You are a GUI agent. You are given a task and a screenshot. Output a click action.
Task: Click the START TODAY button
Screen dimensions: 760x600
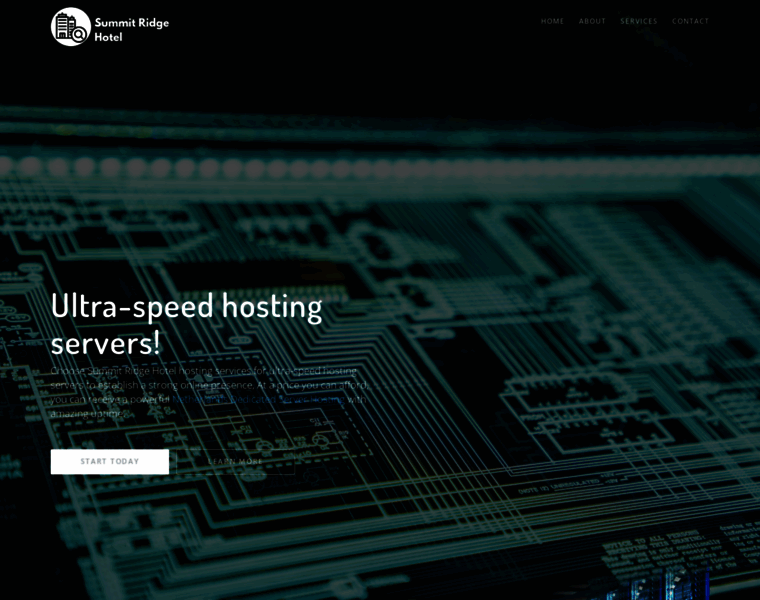(110, 461)
